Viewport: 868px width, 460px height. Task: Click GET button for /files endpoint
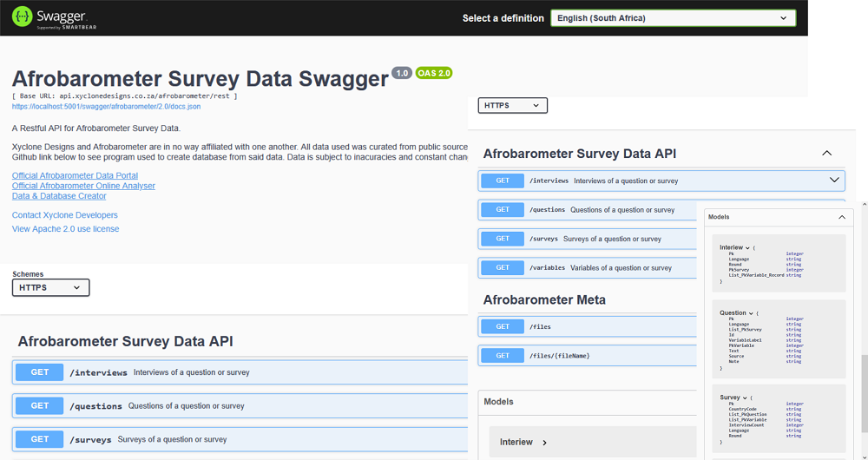click(503, 326)
